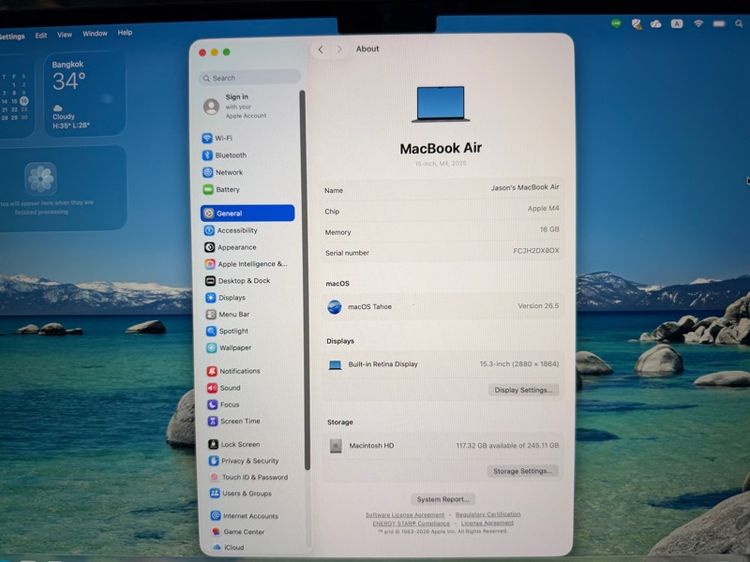Image resolution: width=750 pixels, height=562 pixels.
Task: Open the Help menu
Action: (125, 33)
